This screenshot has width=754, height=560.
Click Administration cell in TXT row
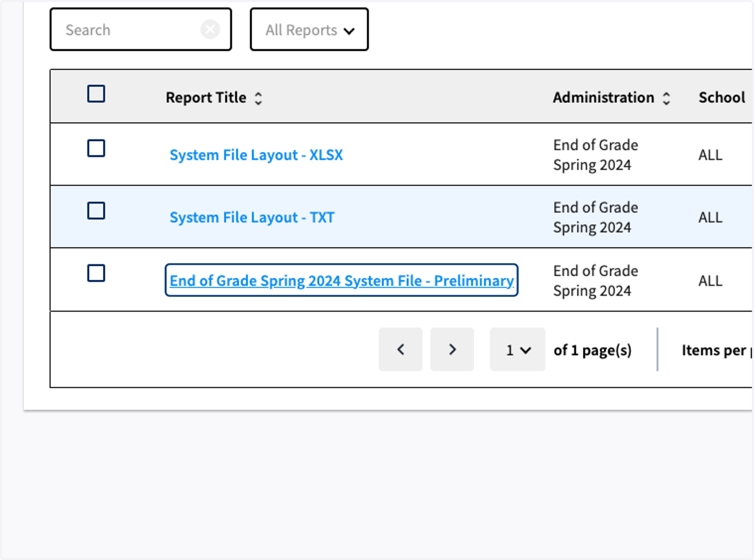(x=596, y=217)
